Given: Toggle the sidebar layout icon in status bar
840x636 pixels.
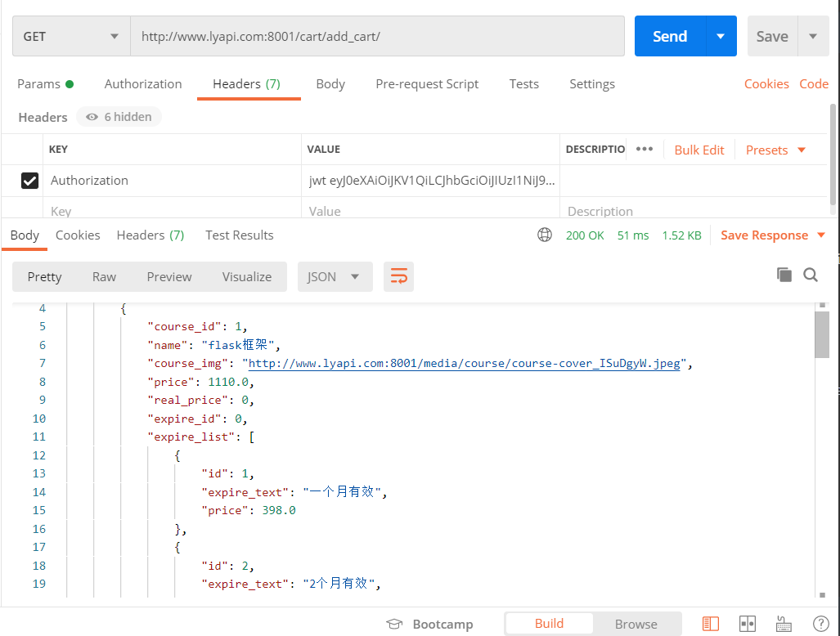Looking at the screenshot, I should tap(711, 624).
